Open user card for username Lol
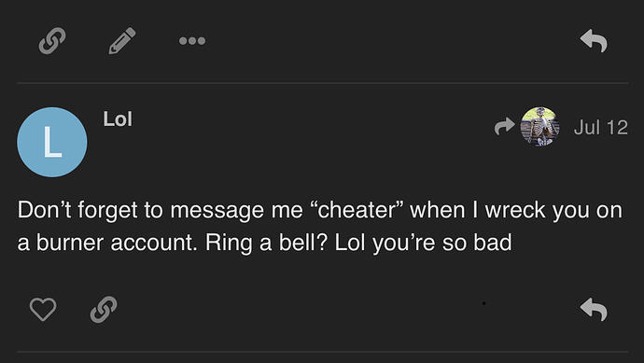644x363 pixels. [118, 119]
